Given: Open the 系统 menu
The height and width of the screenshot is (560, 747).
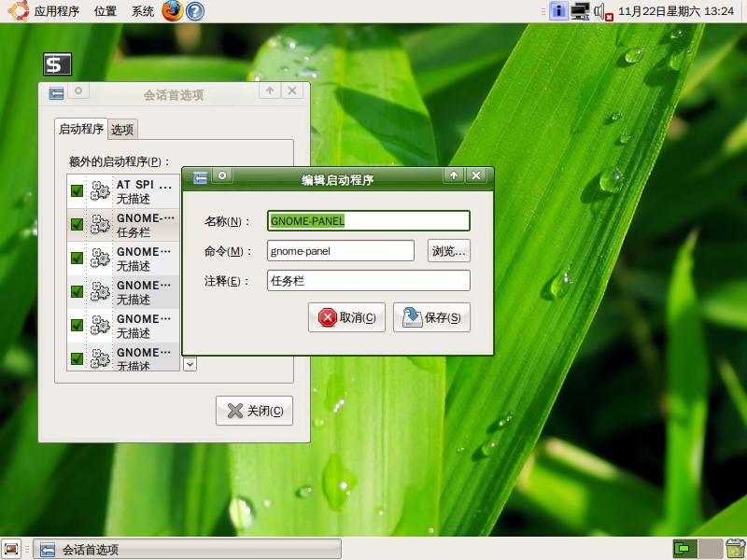Looking at the screenshot, I should [x=143, y=11].
